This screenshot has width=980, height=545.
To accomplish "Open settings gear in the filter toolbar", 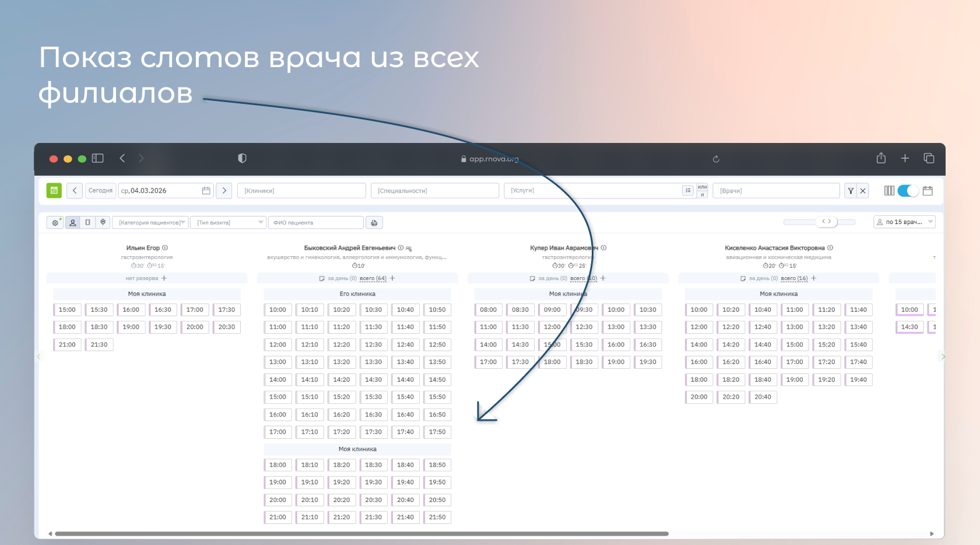I will point(55,222).
